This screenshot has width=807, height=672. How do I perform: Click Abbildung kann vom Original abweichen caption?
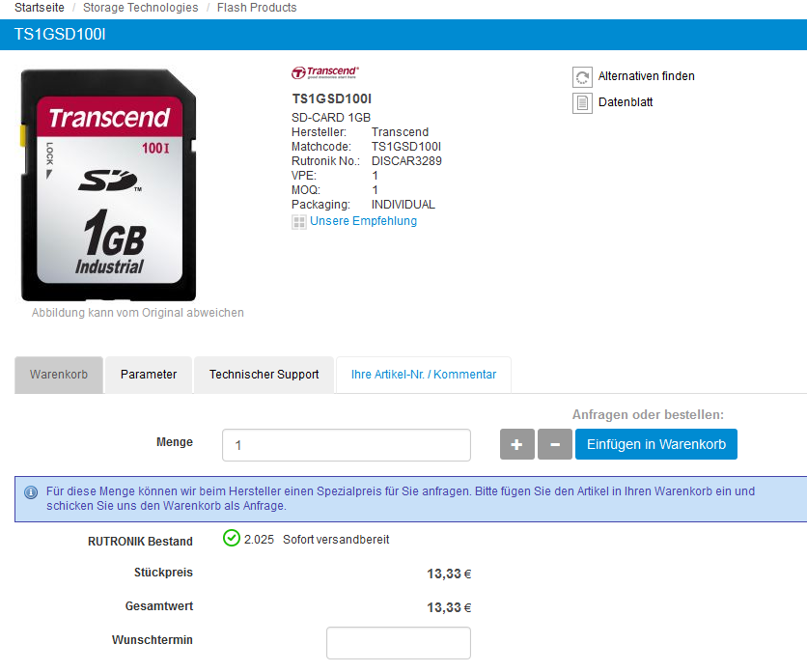[137, 313]
